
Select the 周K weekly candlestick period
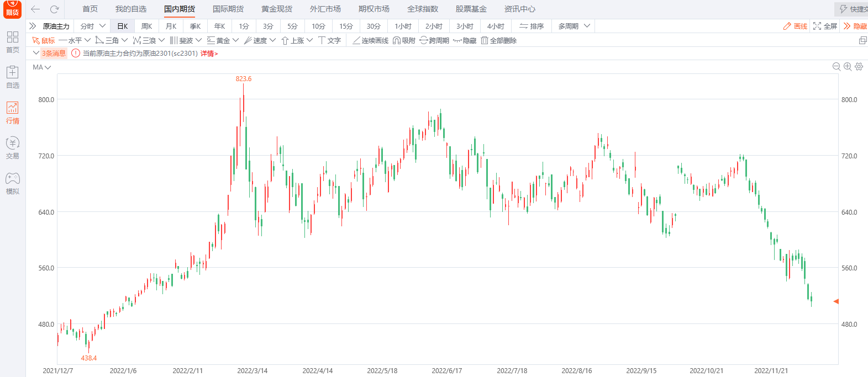click(x=146, y=26)
